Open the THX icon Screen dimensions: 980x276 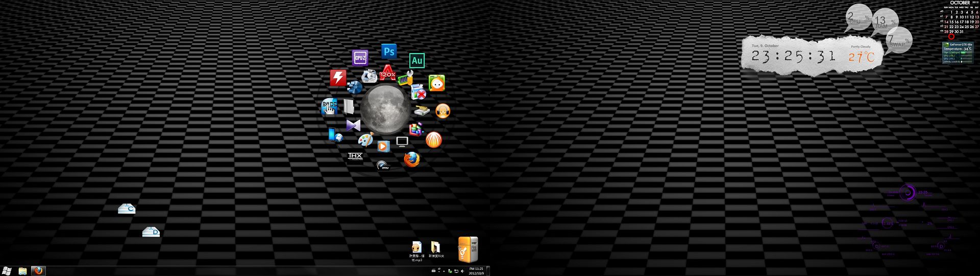coord(355,156)
